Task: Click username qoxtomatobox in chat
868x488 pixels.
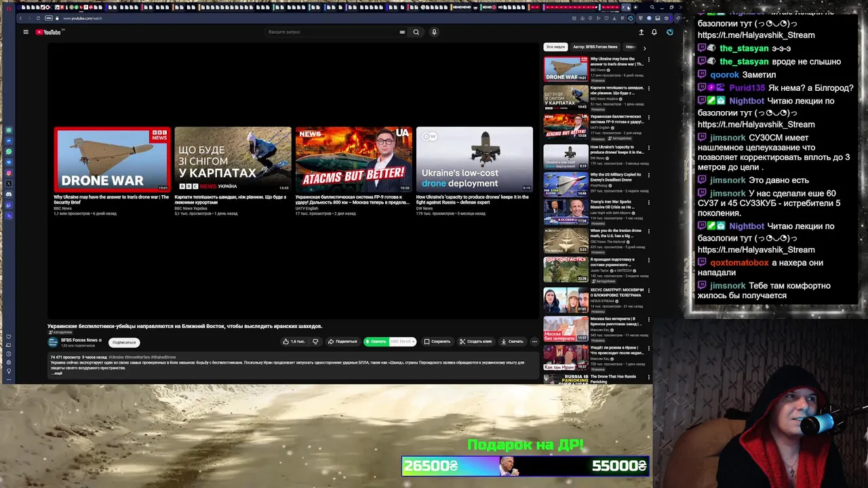Action: pyautogui.click(x=739, y=263)
